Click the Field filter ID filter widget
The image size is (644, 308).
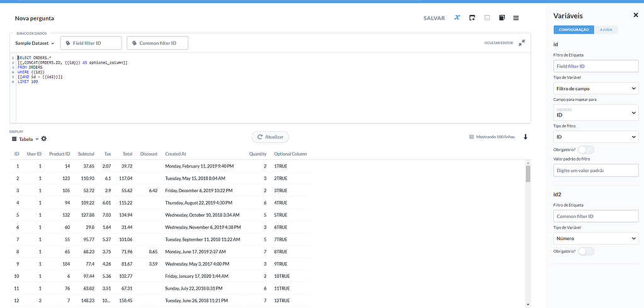[x=91, y=43]
